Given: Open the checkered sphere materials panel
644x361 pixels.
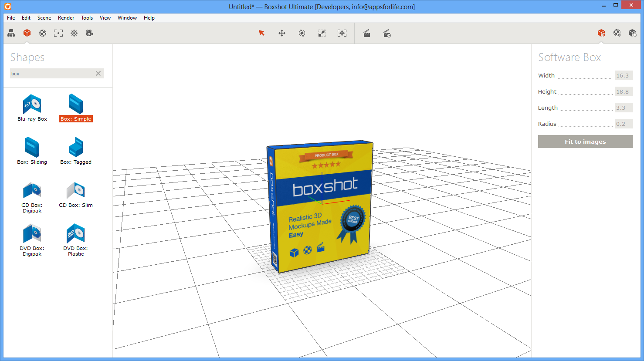Looking at the screenshot, I should (43, 33).
